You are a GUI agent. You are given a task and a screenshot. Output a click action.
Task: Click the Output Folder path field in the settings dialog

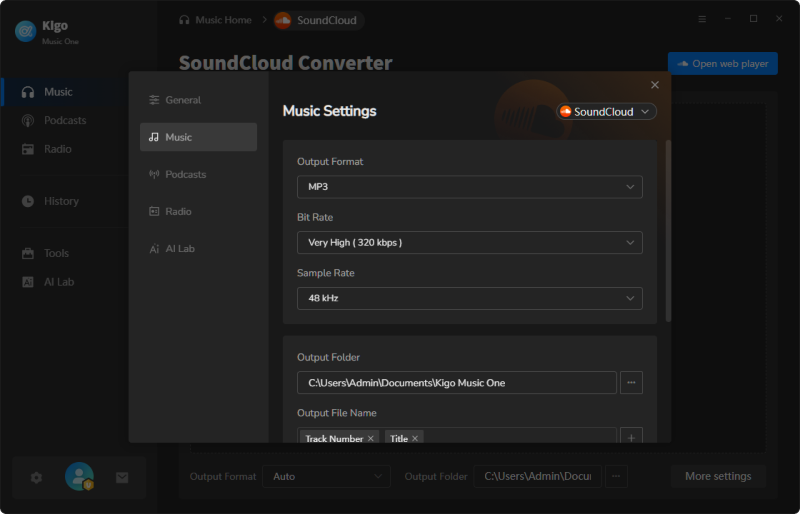point(457,383)
